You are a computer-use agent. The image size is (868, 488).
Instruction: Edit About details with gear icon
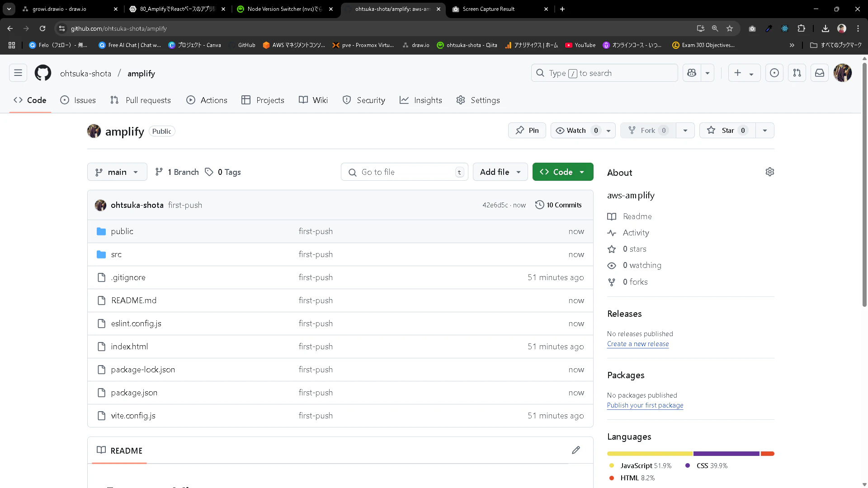point(770,172)
